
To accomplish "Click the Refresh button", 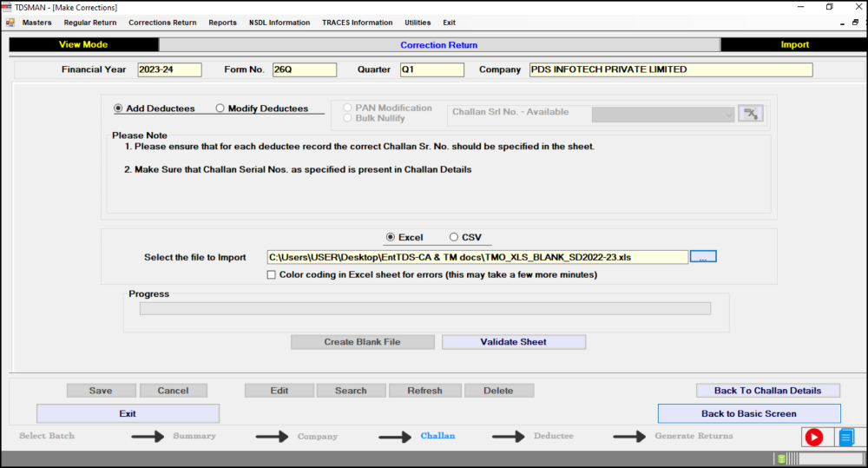I will (x=425, y=391).
